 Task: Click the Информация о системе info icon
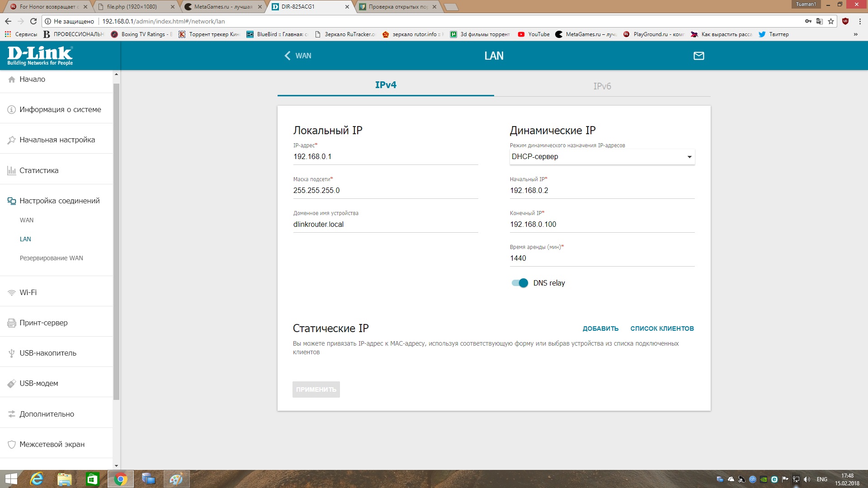12,110
